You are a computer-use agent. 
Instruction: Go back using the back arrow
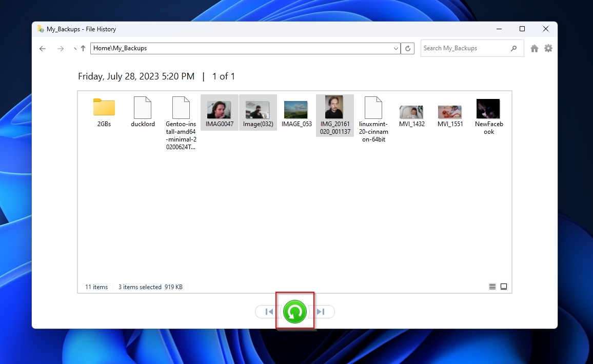43,48
